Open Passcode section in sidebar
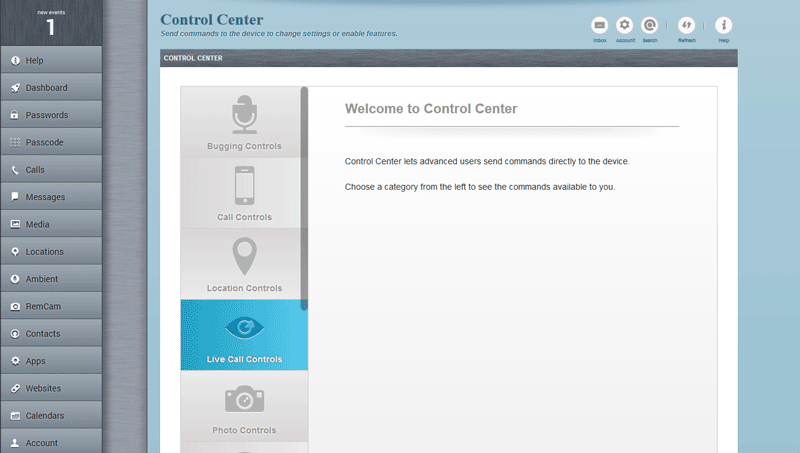The height and width of the screenshot is (453, 800). tap(51, 142)
